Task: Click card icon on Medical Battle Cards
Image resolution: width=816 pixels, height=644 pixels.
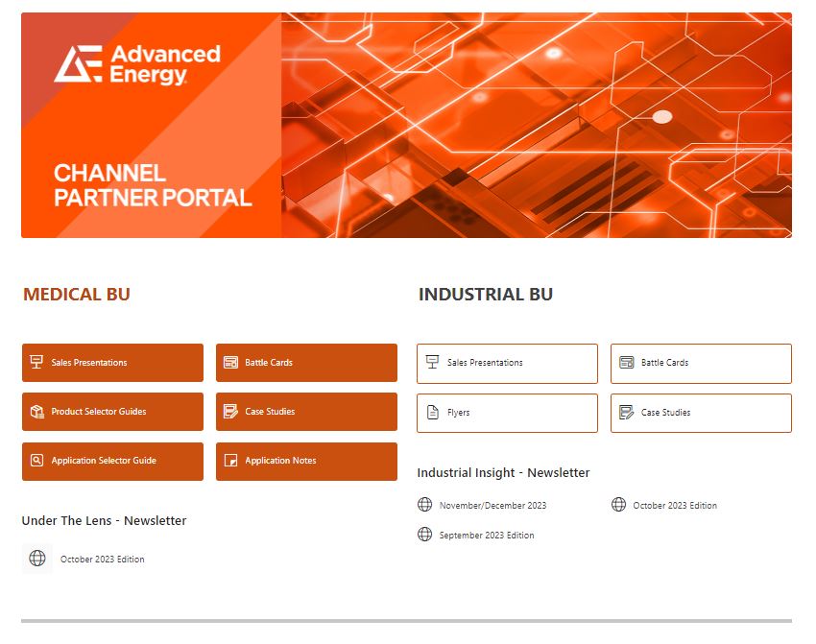Action: click(230, 362)
